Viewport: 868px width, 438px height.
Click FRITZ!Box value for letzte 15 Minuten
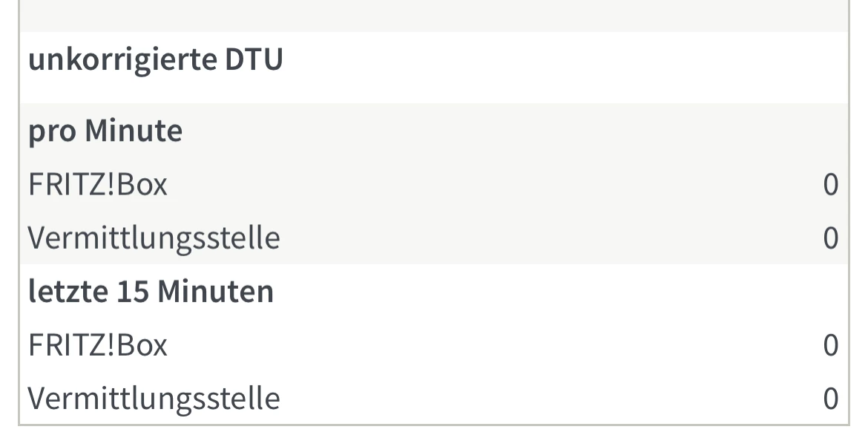(830, 345)
